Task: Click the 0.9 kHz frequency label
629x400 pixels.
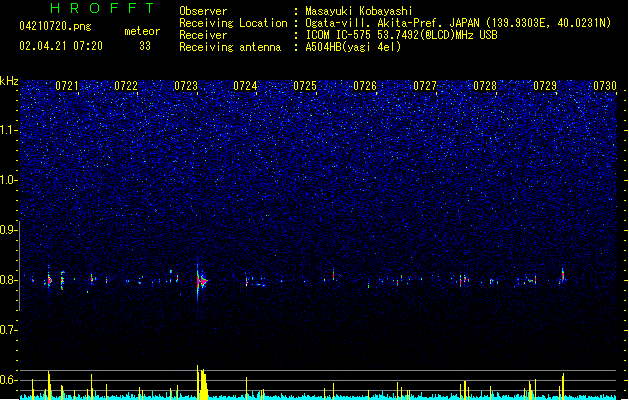Action: pos(8,230)
